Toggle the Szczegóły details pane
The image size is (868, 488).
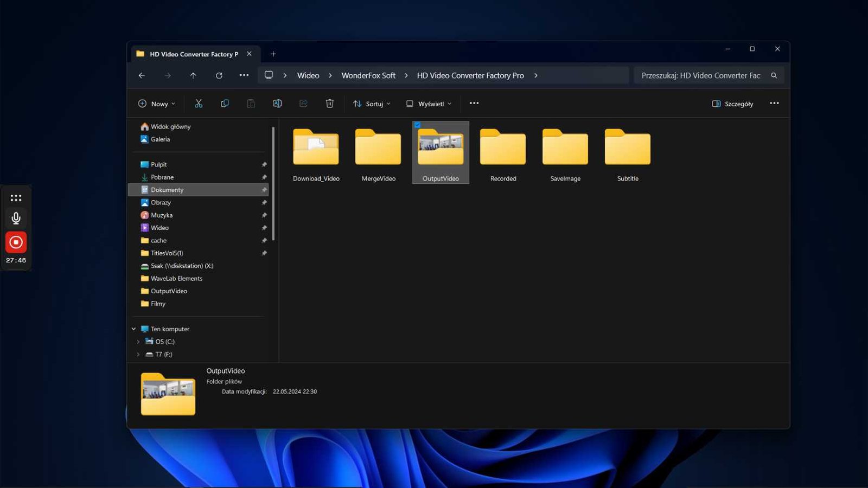pyautogui.click(x=732, y=104)
